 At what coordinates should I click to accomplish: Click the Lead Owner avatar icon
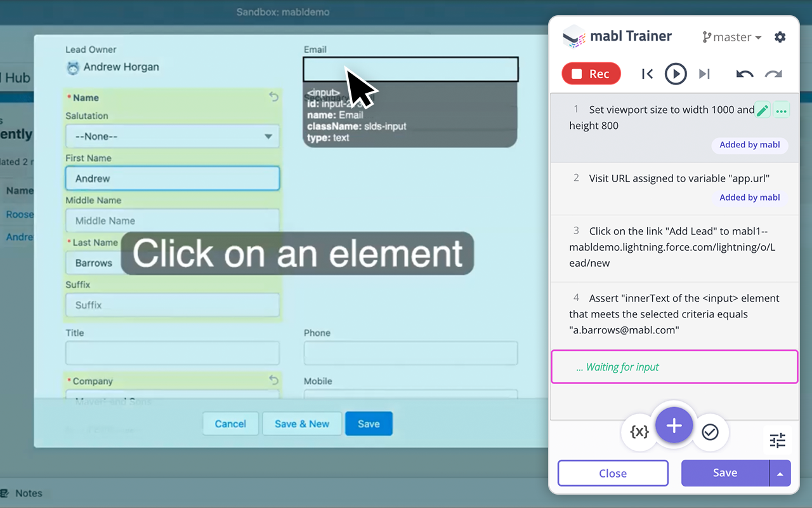(x=73, y=67)
